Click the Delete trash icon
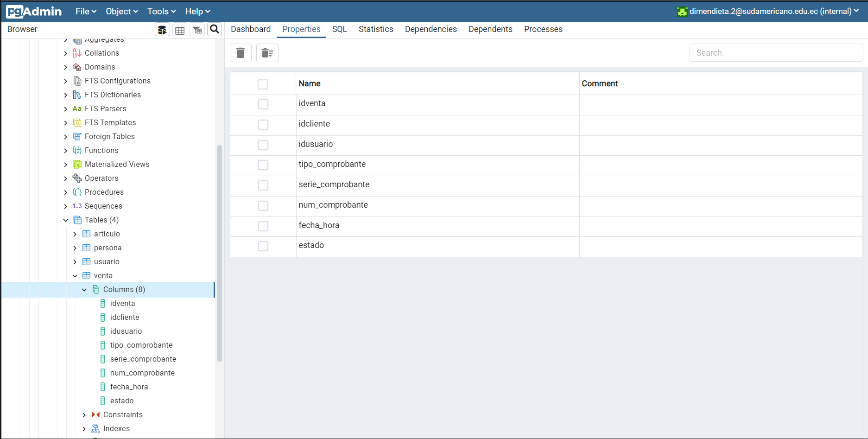 click(x=241, y=52)
